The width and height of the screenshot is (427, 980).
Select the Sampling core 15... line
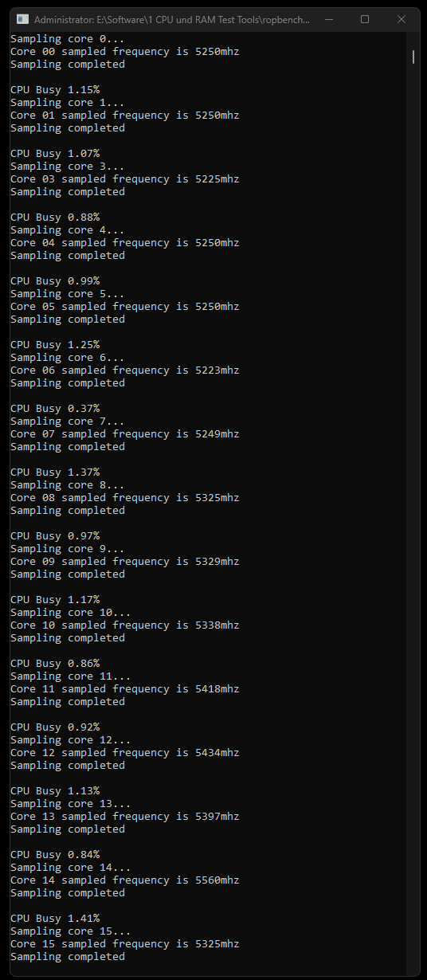point(71,931)
